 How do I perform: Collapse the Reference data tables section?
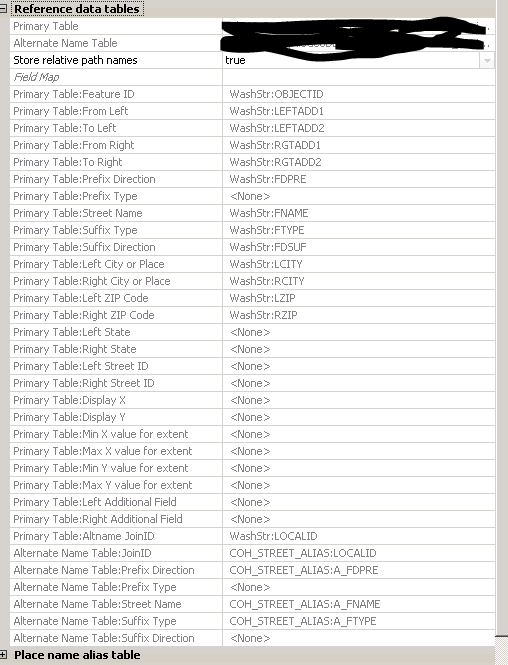tap(3, 8)
